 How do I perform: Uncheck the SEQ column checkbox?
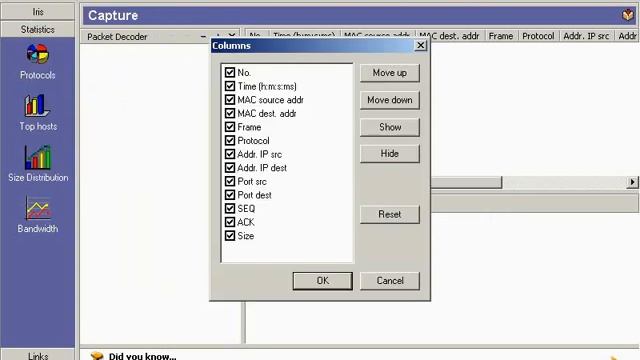pyautogui.click(x=230, y=209)
